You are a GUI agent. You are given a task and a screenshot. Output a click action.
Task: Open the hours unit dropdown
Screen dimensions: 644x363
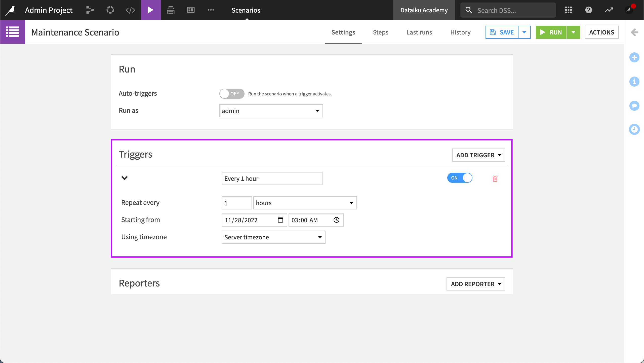tap(305, 203)
